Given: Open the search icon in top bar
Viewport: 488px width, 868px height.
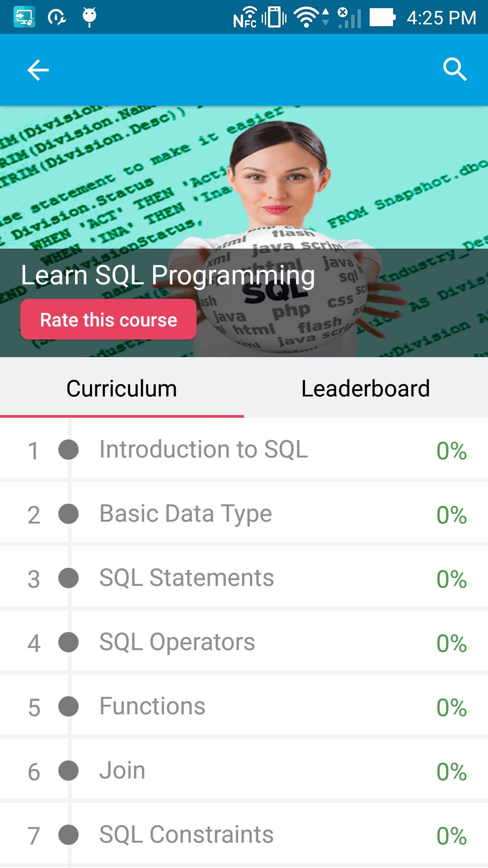Looking at the screenshot, I should (x=455, y=69).
